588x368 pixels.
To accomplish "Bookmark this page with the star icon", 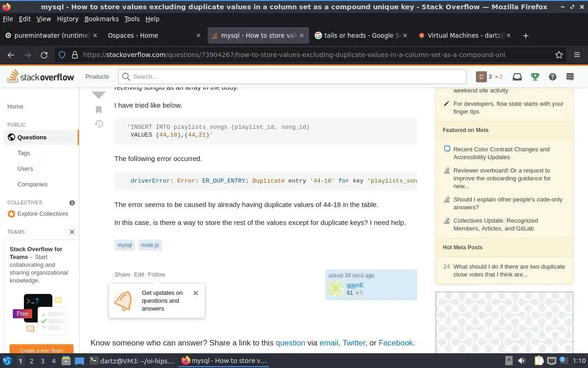I will click(559, 55).
